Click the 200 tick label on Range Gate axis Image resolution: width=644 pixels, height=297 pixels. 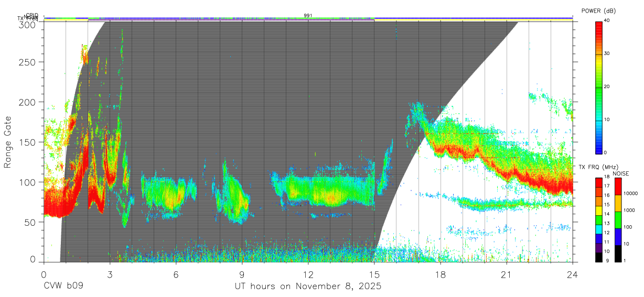pos(28,102)
